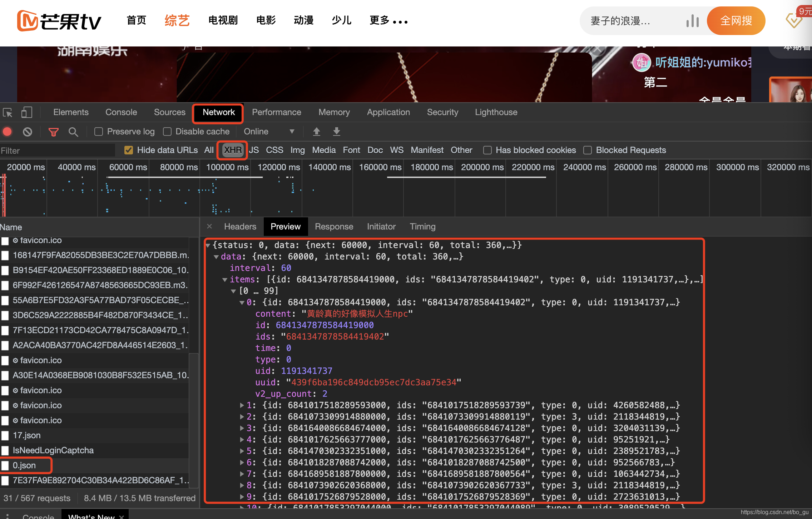
Task: Click the import HAR upload icon
Action: 317,132
